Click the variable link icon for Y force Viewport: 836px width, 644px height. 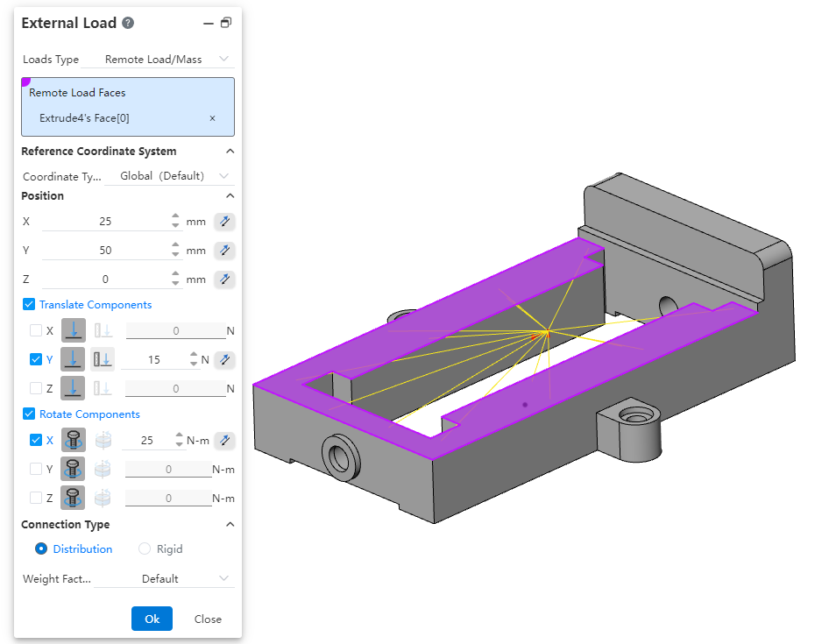224,359
